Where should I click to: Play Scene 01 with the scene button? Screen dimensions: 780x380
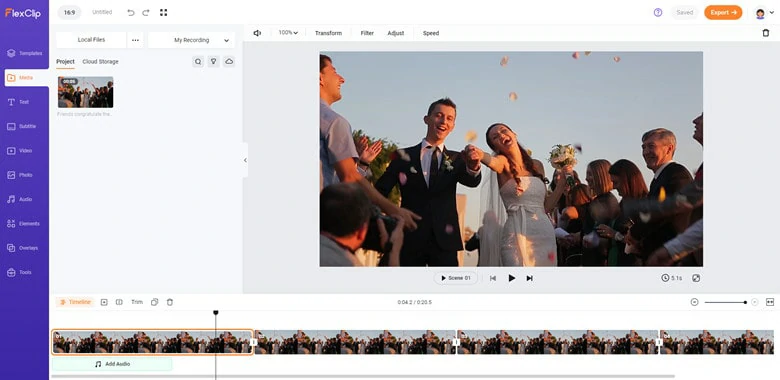tap(456, 278)
